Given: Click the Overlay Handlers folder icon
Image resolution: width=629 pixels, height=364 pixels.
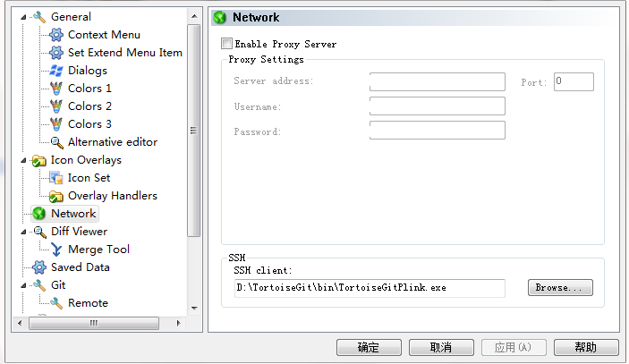Looking at the screenshot, I should (x=56, y=196).
